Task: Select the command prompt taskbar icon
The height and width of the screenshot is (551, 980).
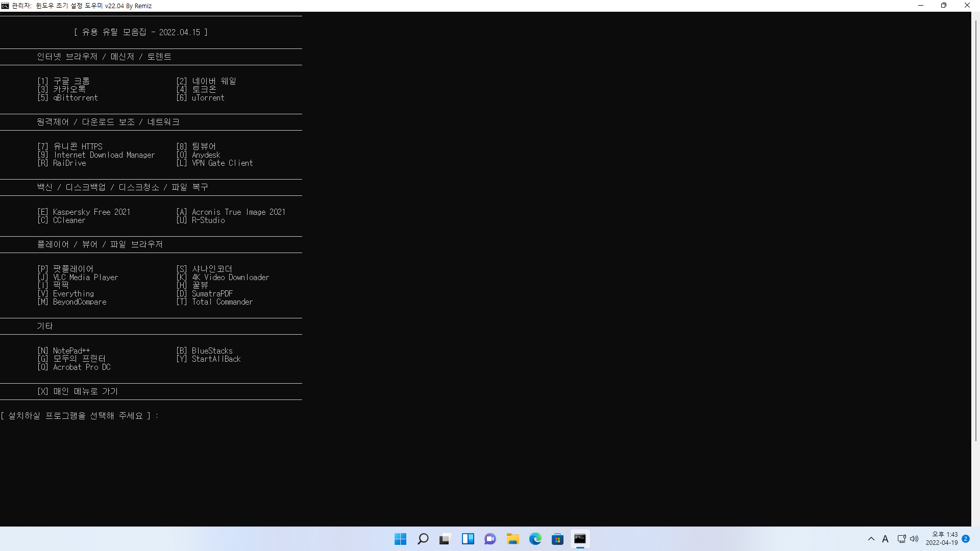Action: click(x=580, y=539)
